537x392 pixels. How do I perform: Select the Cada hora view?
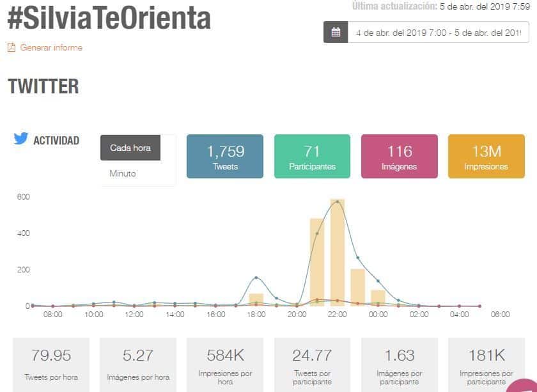point(130,148)
